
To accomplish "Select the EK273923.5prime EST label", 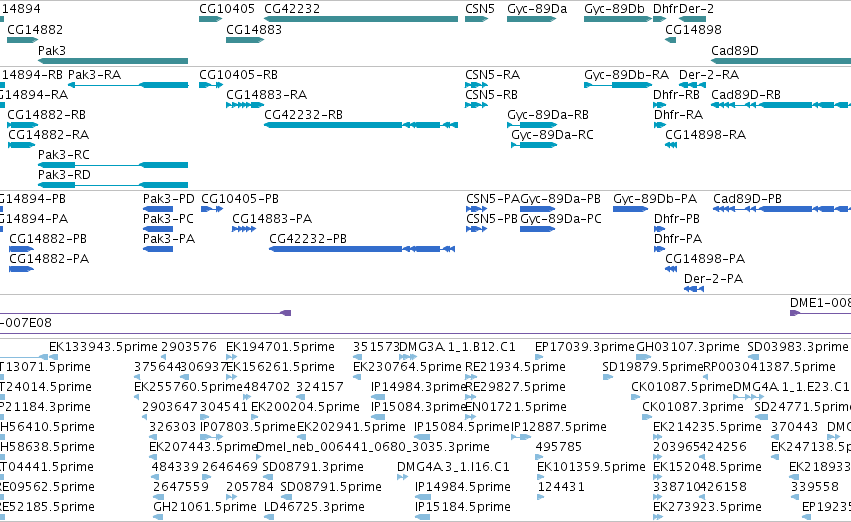I will tap(707, 507).
